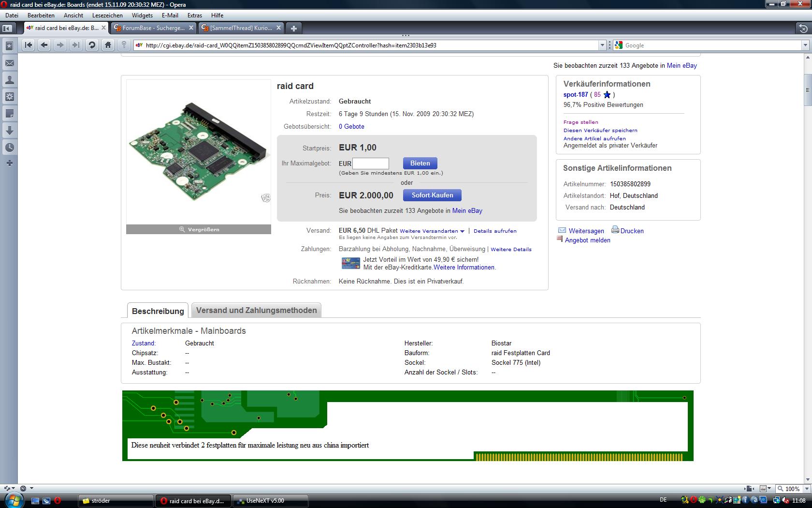Open the shipping Details aufrufen link

point(495,231)
